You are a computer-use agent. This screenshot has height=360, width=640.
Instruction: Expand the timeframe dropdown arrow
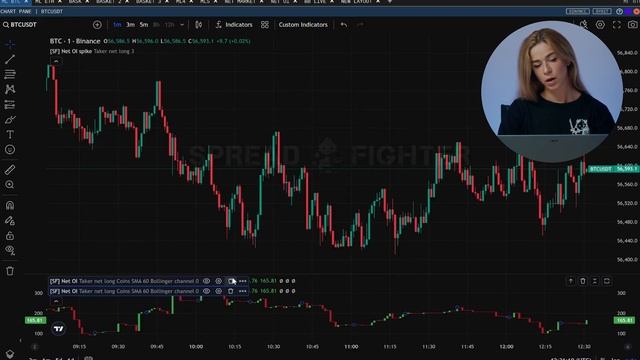[x=182, y=25]
